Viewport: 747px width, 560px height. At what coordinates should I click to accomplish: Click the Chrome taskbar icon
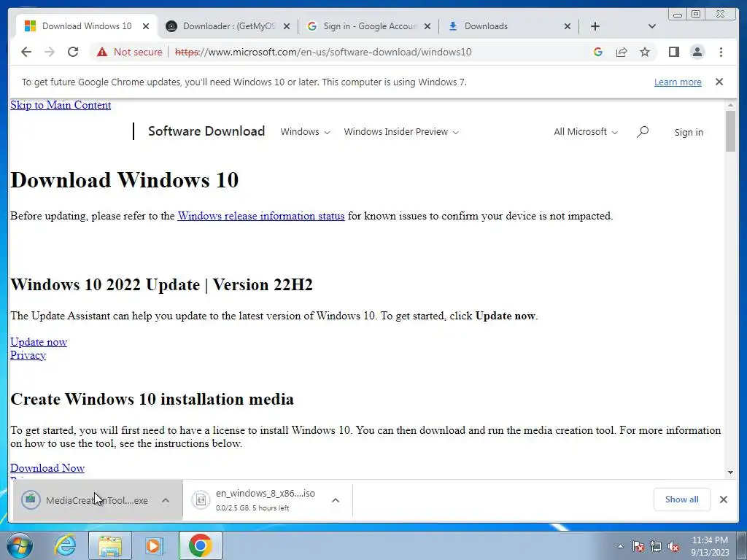200,545
